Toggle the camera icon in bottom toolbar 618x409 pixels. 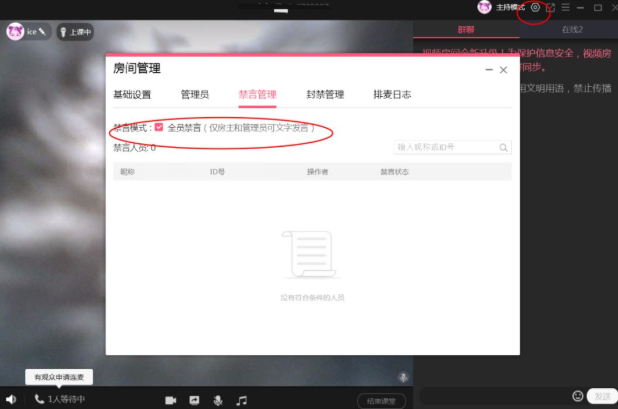coord(170,400)
